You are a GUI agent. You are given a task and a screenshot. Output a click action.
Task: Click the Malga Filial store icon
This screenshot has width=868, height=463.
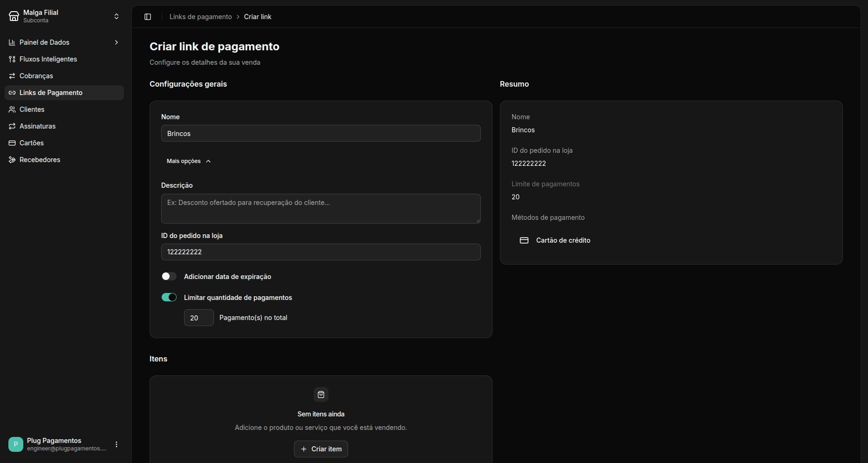coord(14,16)
